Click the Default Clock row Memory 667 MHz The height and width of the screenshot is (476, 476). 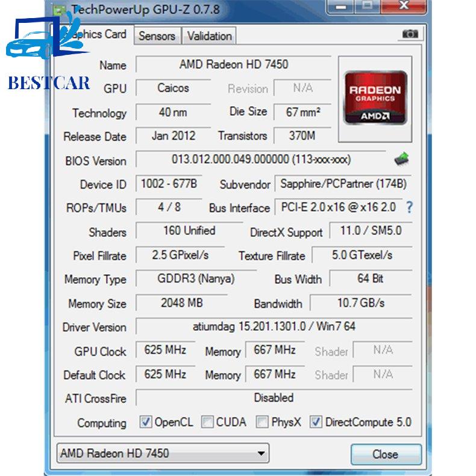click(275, 374)
